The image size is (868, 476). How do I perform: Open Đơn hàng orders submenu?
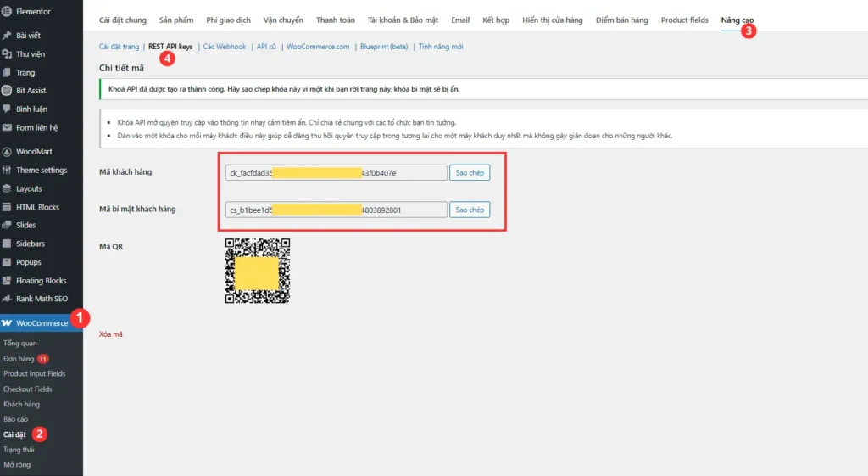click(x=19, y=359)
